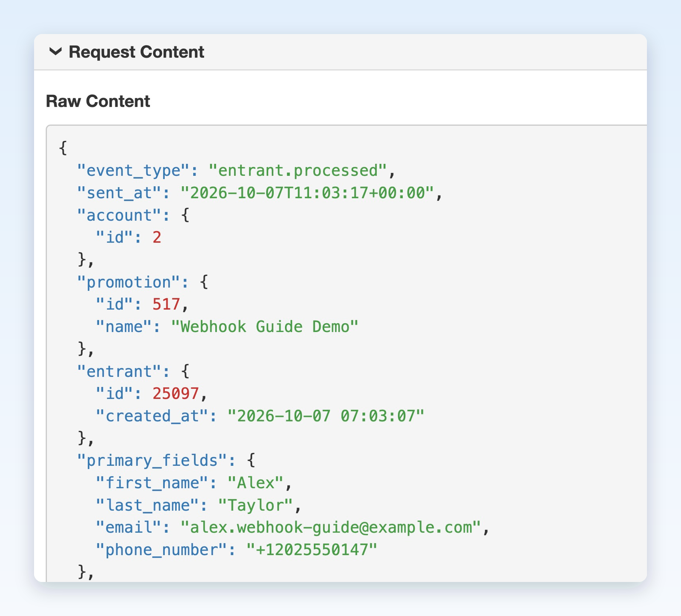The width and height of the screenshot is (681, 616).
Task: Click the "email" key
Action: pyautogui.click(x=128, y=528)
